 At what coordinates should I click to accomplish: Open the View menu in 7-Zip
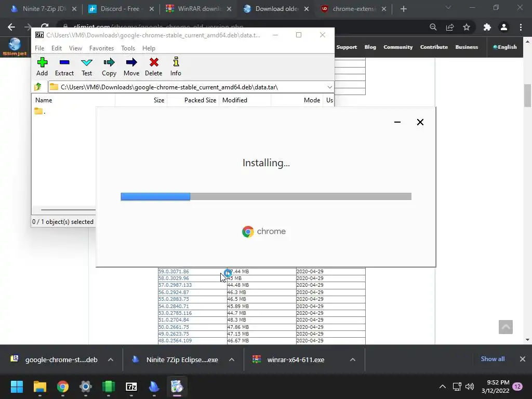(x=75, y=48)
